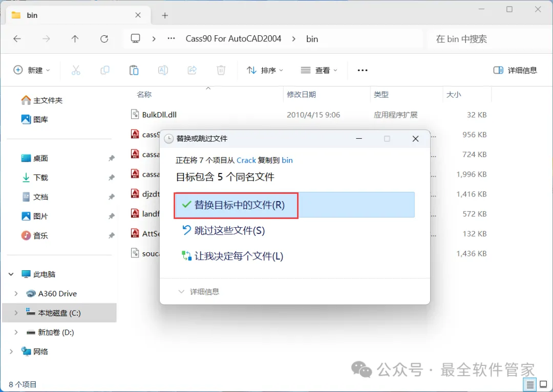Click the Rename icon in toolbar
553x392 pixels.
(x=163, y=70)
